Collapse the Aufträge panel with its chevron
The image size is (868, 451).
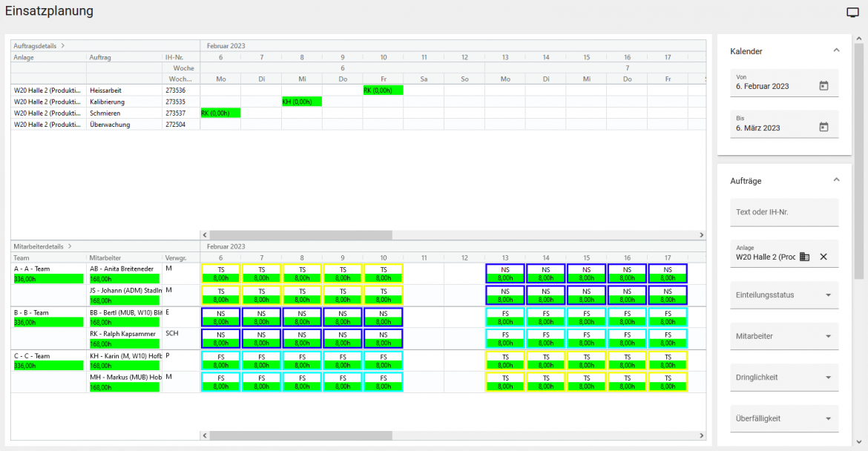pyautogui.click(x=836, y=180)
